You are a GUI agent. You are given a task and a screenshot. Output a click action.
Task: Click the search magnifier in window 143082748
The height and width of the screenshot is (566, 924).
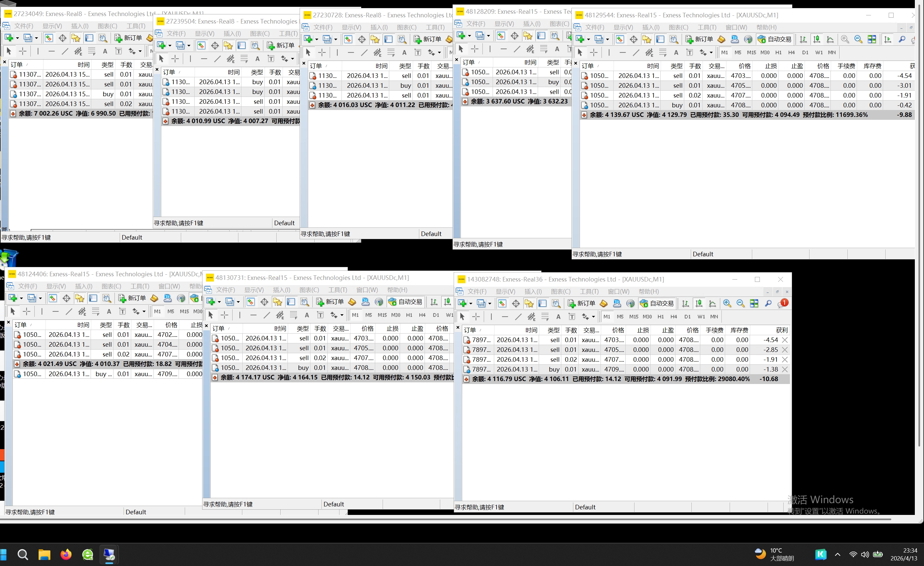[768, 303]
